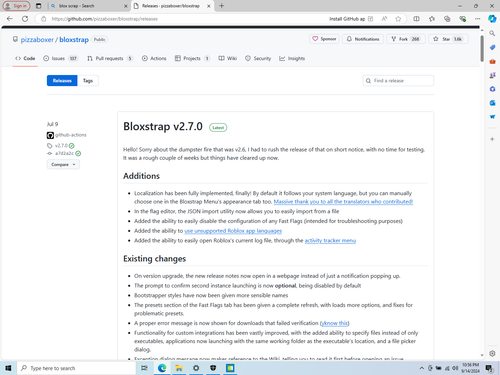The width and height of the screenshot is (500, 375).
Task: Open sidebar Outlook icon
Action: [492, 103]
